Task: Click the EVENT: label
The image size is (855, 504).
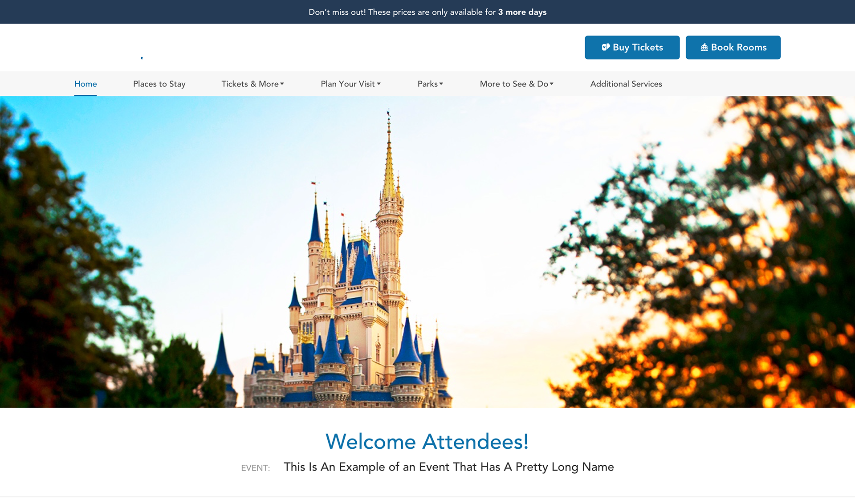Action: (256, 468)
